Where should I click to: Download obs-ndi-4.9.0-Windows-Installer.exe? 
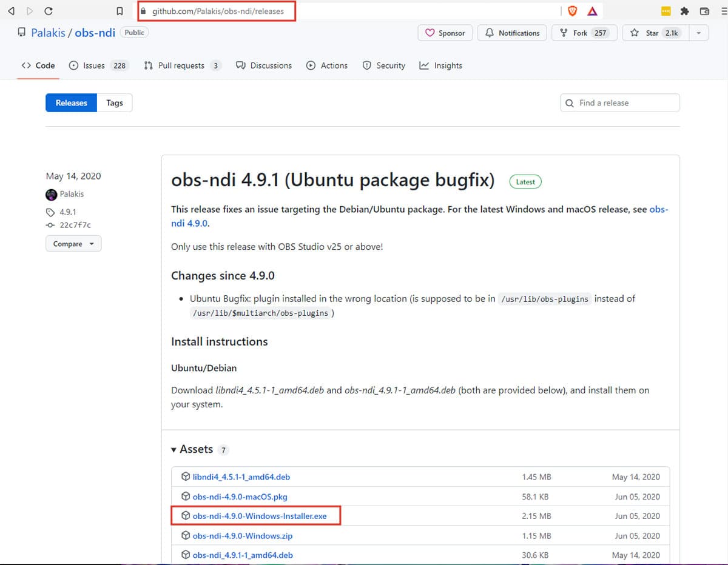[x=260, y=516]
